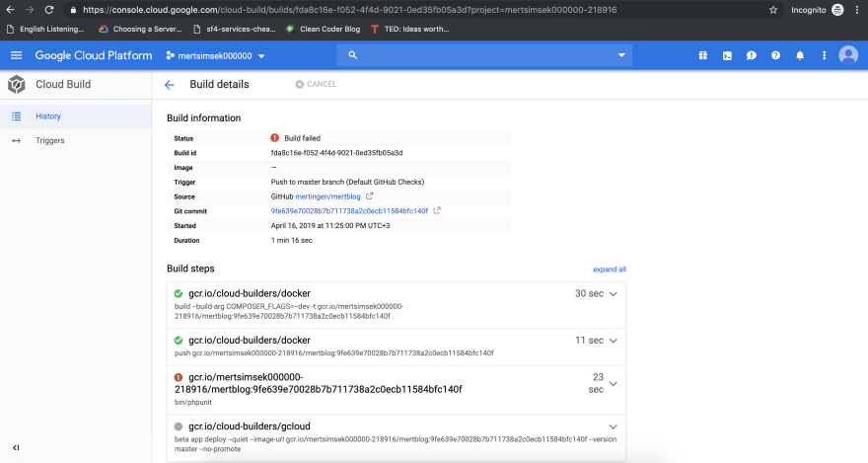Screen dimensions: 868x463
Task: Open the TED: Ideas worth bookmark
Action: (x=410, y=29)
